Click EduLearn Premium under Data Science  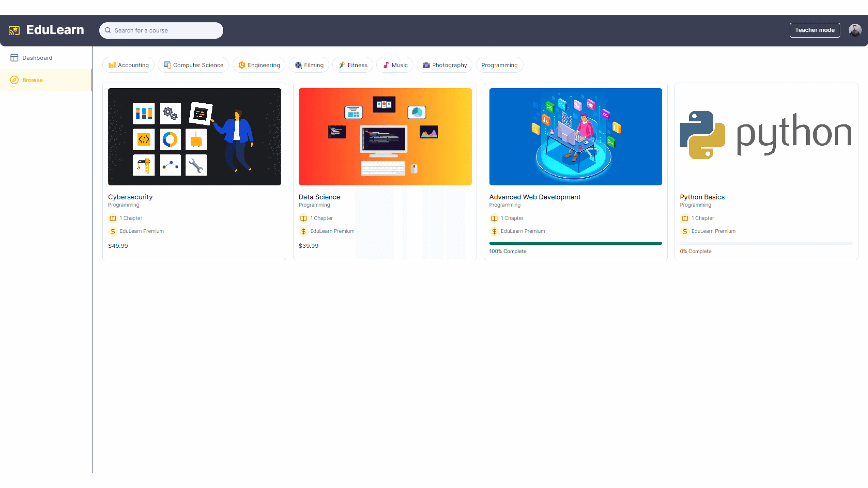tap(332, 231)
